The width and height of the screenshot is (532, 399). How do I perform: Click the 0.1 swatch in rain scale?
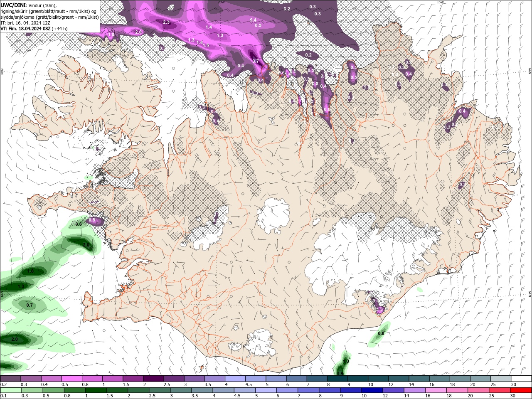point(10,390)
